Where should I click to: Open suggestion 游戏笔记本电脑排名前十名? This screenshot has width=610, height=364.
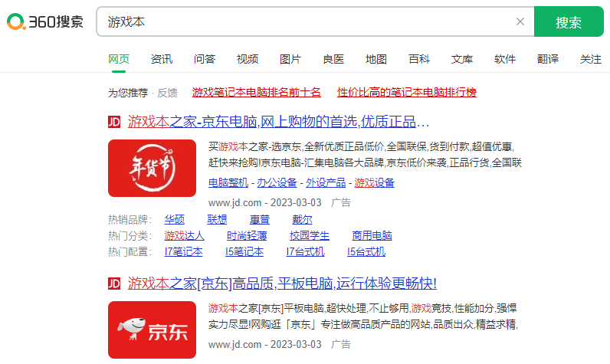coord(257,92)
